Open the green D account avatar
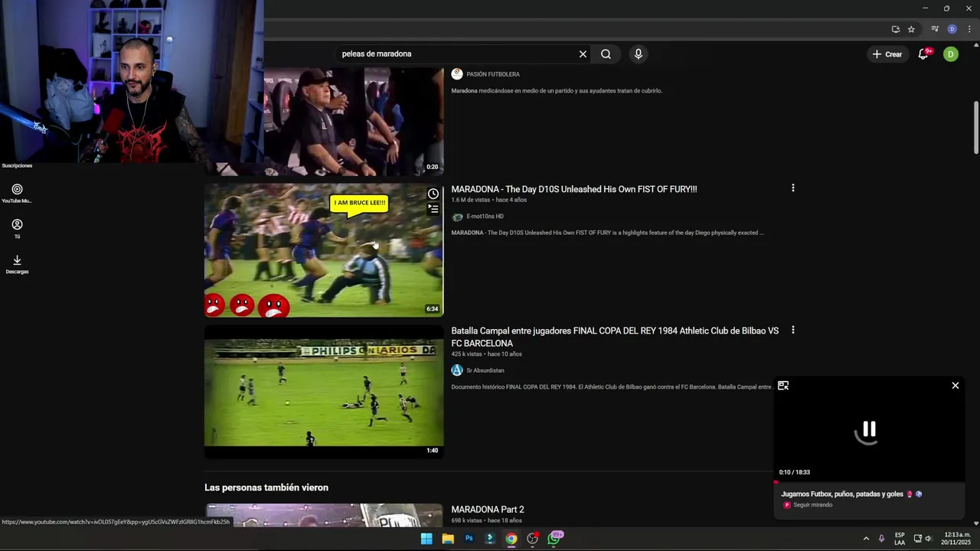This screenshot has width=980, height=551. point(951,54)
